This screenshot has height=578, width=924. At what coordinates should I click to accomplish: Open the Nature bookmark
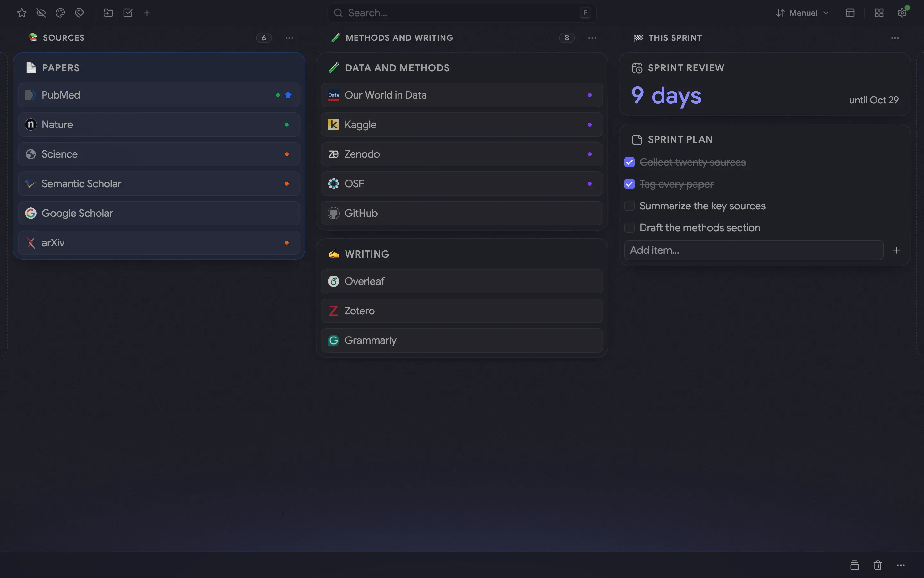159,125
